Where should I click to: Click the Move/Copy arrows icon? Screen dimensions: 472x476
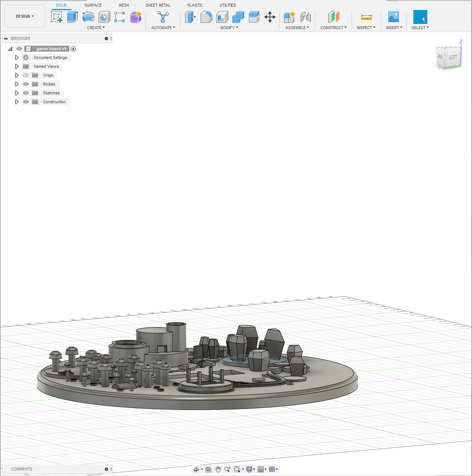coord(270,17)
